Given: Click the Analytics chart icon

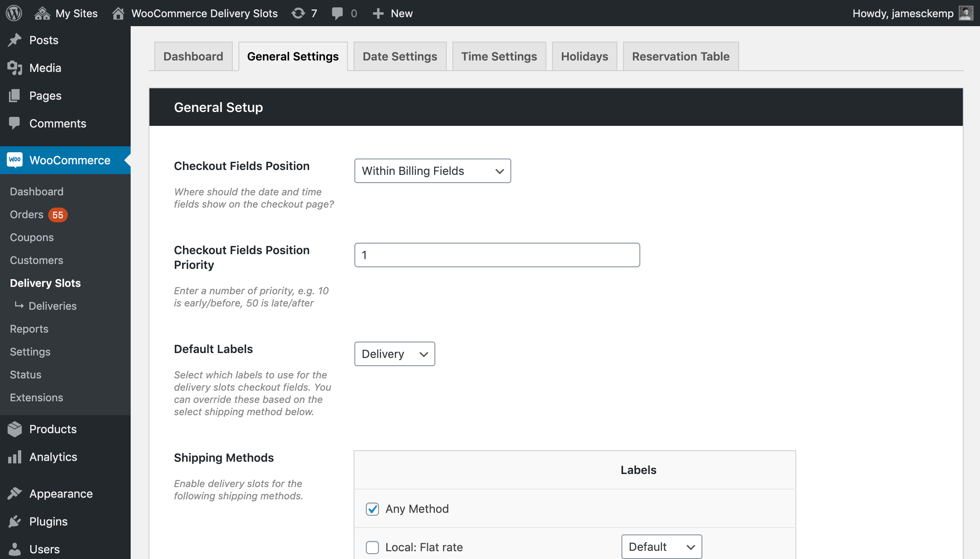Looking at the screenshot, I should 15,457.
